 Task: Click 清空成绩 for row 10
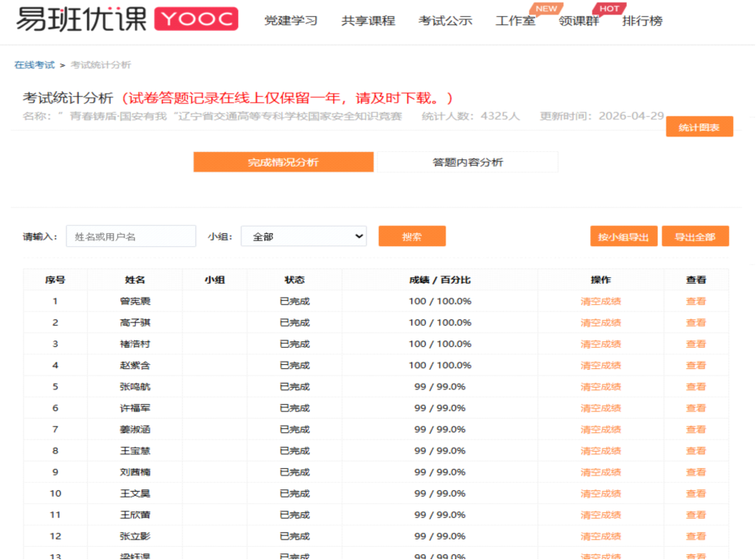point(601,493)
